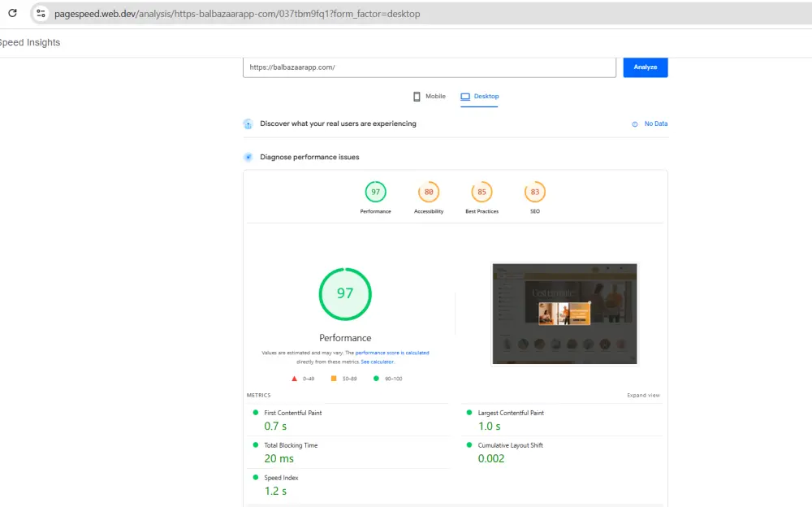Screen dimensions: 812x507
Task: Select the Performance 97 score gauge
Action: pyautogui.click(x=375, y=193)
